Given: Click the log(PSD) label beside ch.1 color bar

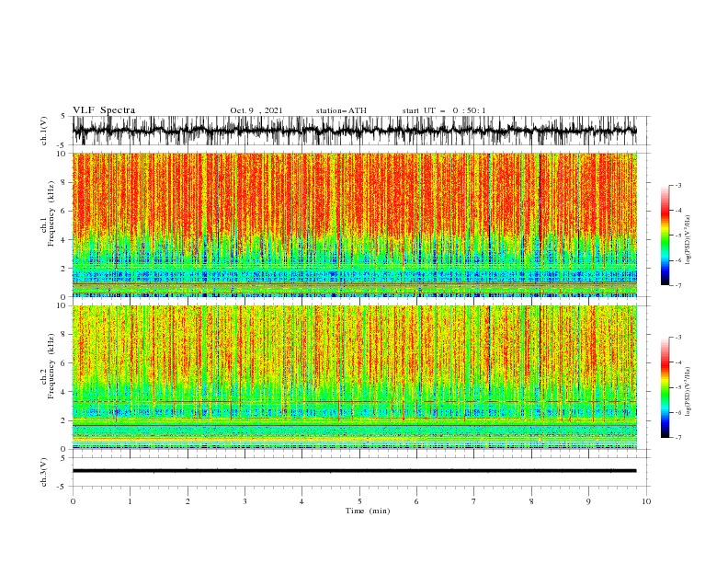Looking at the screenshot, I should point(688,240).
